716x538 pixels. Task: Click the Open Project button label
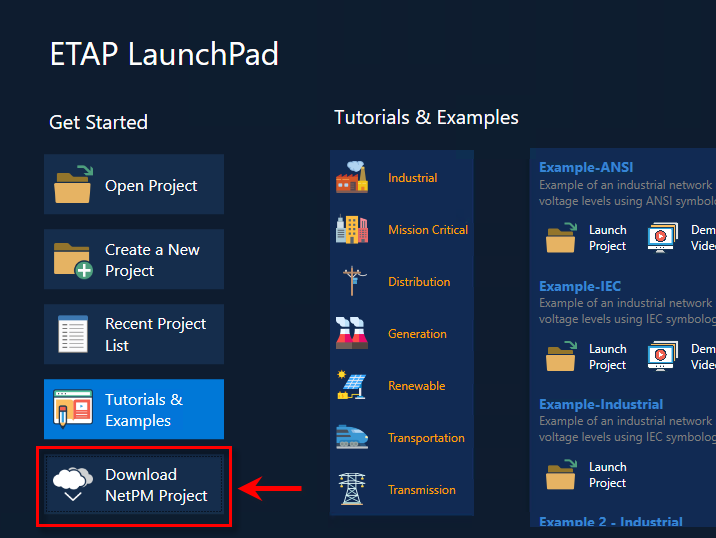click(151, 186)
